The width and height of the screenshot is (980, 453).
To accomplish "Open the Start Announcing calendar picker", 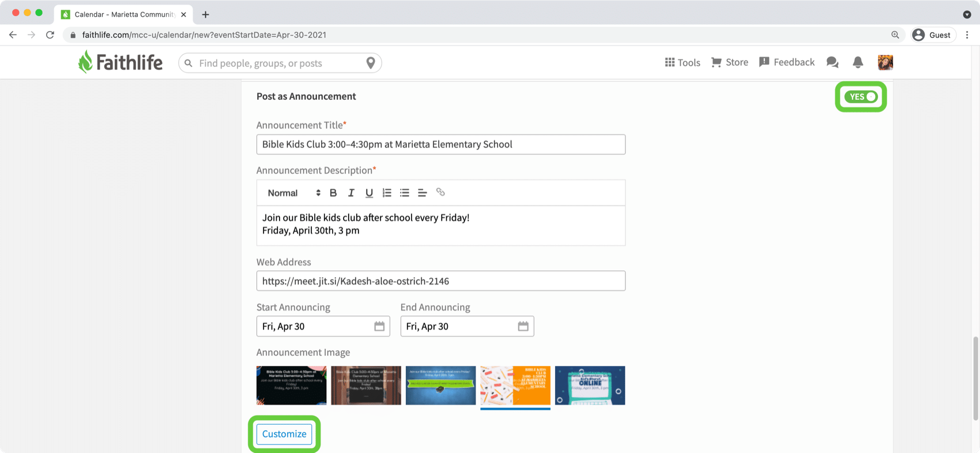I will [x=379, y=326].
